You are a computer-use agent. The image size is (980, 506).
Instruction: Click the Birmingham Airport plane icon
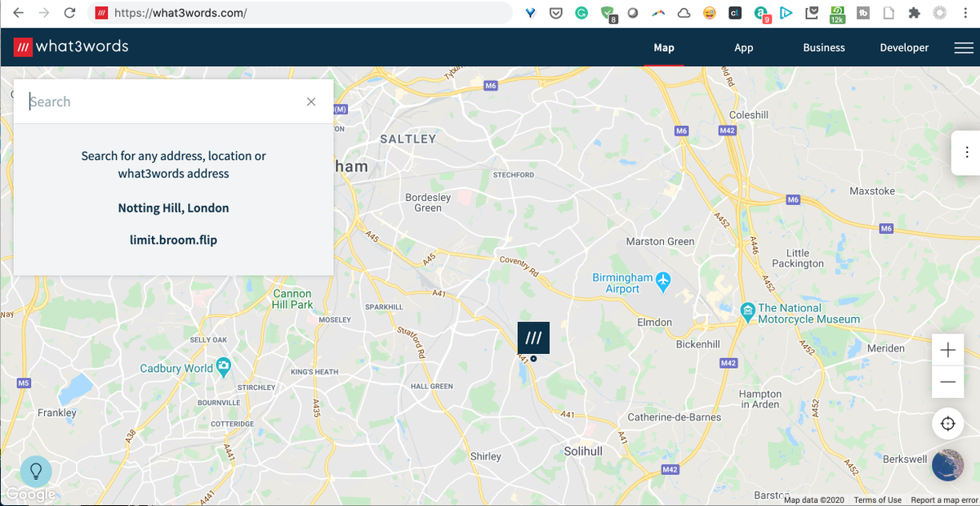click(x=662, y=280)
